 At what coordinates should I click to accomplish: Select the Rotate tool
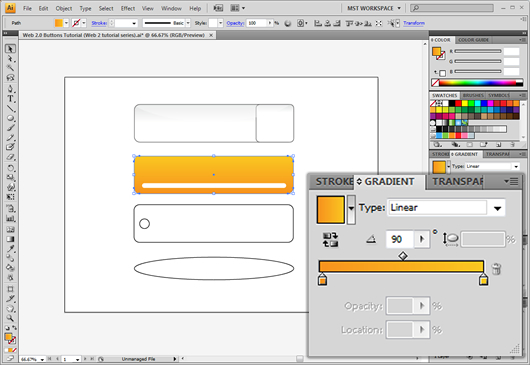point(10,168)
